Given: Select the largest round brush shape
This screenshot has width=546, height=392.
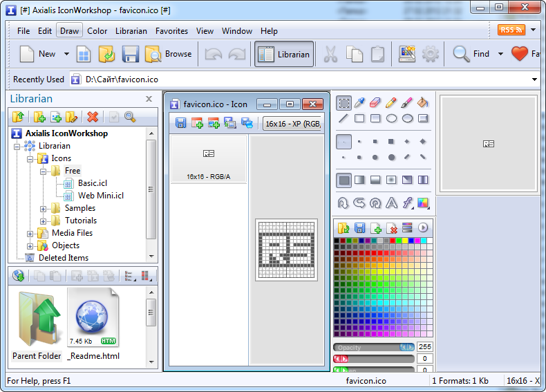Looking at the screenshot, I should [391, 158].
